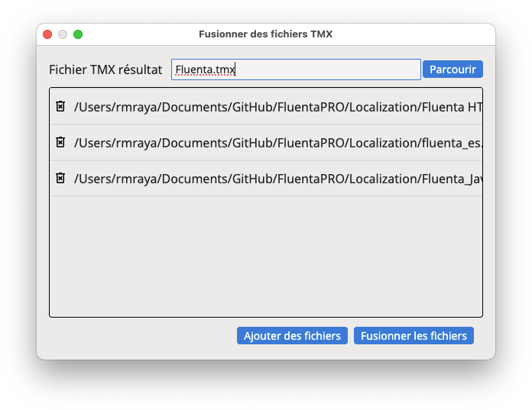This screenshot has width=532, height=410.
Task: Delete the fluenta_es file entry via trash icon
Action: (x=60, y=142)
